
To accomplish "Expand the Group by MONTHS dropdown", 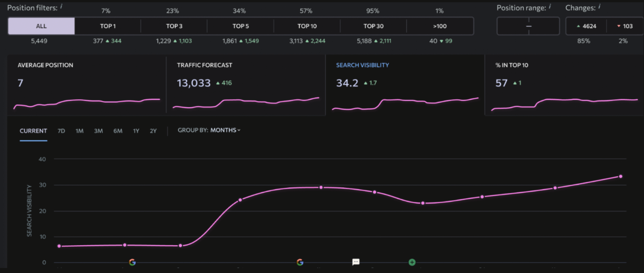I will (x=225, y=130).
